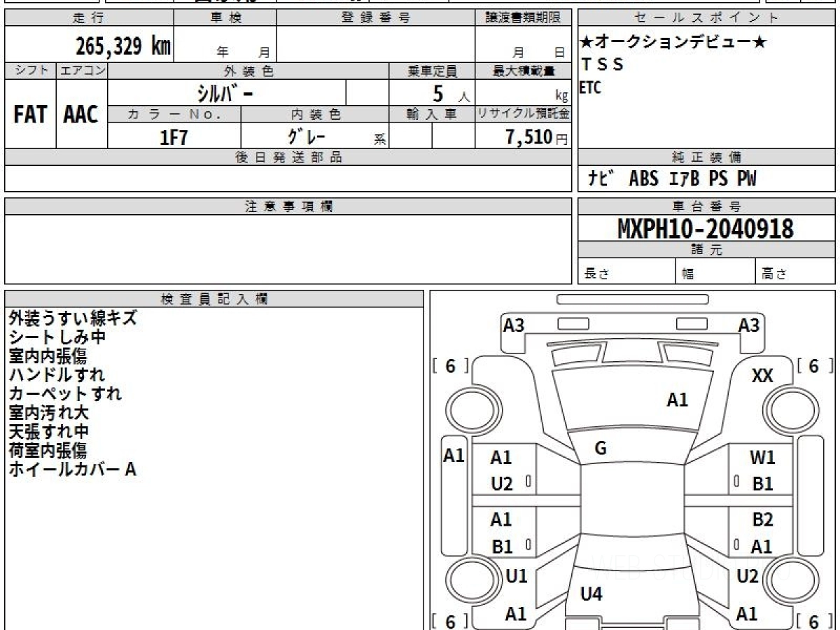This screenshot has height=630, width=840.
Task: Select the 荷室内張傷 inspector note
Action: pos(48,450)
